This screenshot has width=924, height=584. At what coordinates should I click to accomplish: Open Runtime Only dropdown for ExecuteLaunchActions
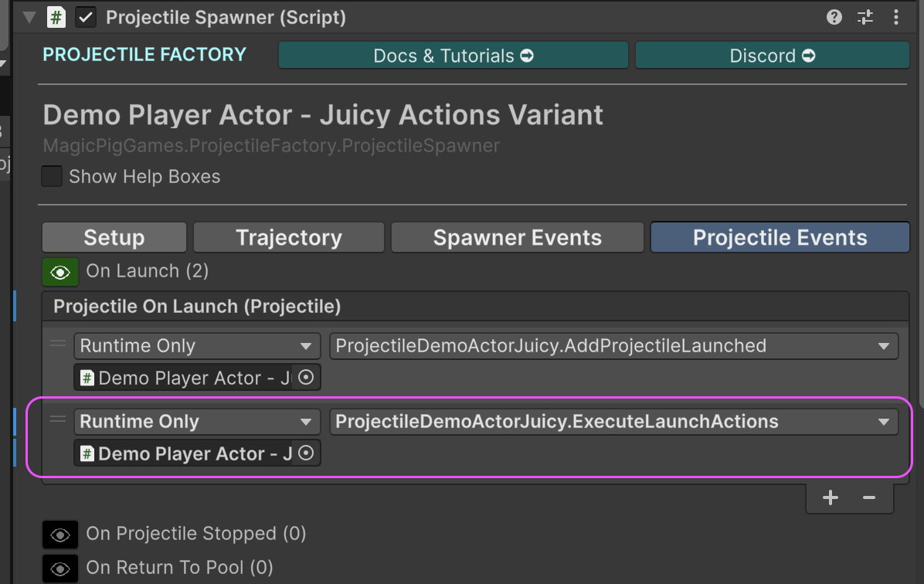click(196, 422)
